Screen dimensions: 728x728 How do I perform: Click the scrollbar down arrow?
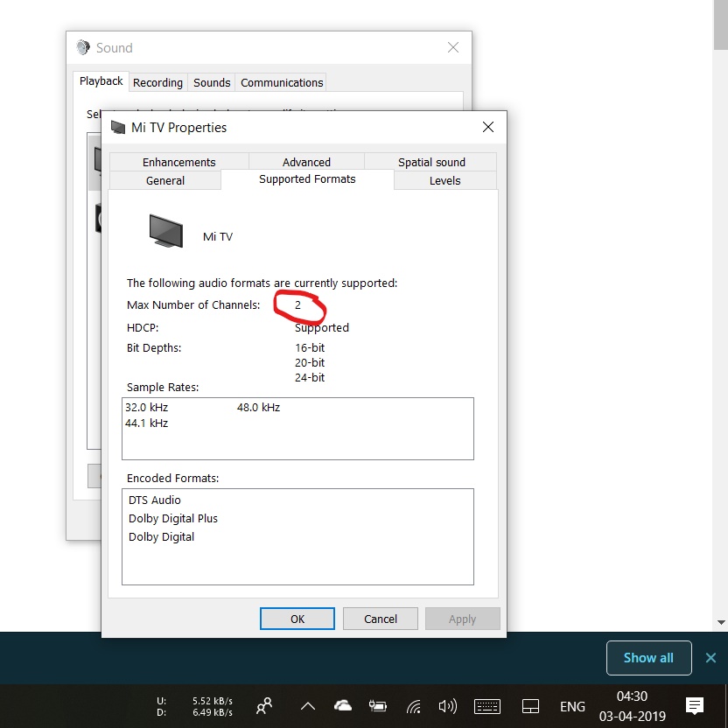point(721,622)
